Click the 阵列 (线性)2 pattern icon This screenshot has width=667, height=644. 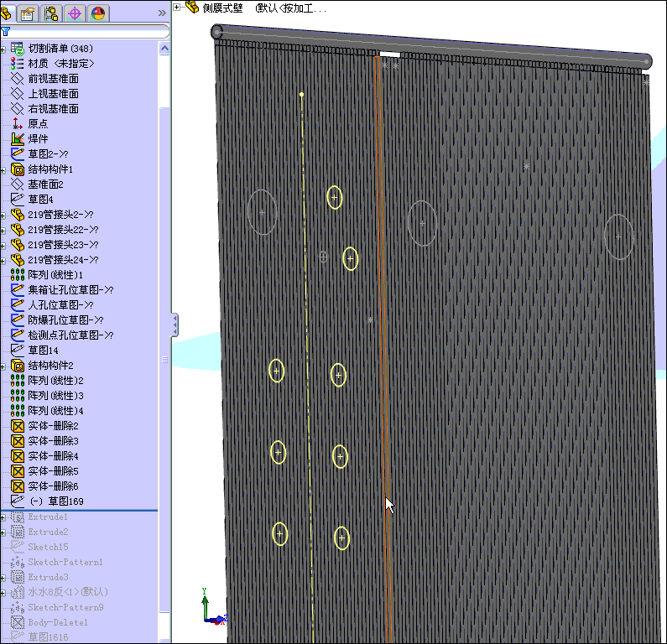coord(18,381)
